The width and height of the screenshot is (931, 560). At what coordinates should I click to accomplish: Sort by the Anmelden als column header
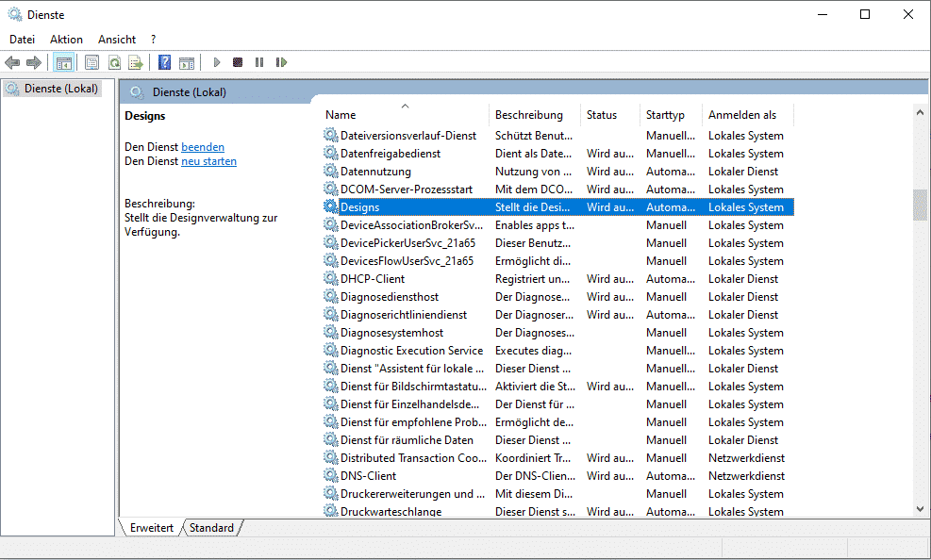coord(747,115)
